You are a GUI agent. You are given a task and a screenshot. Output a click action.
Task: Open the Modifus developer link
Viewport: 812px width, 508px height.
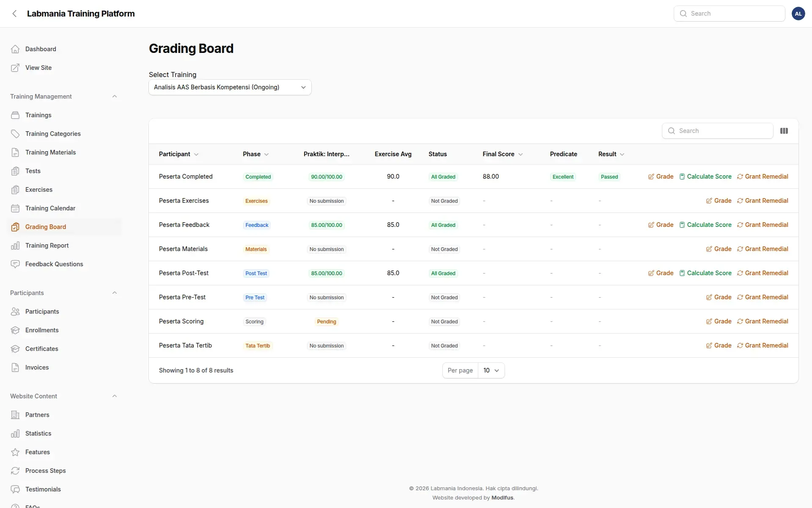(x=502, y=498)
